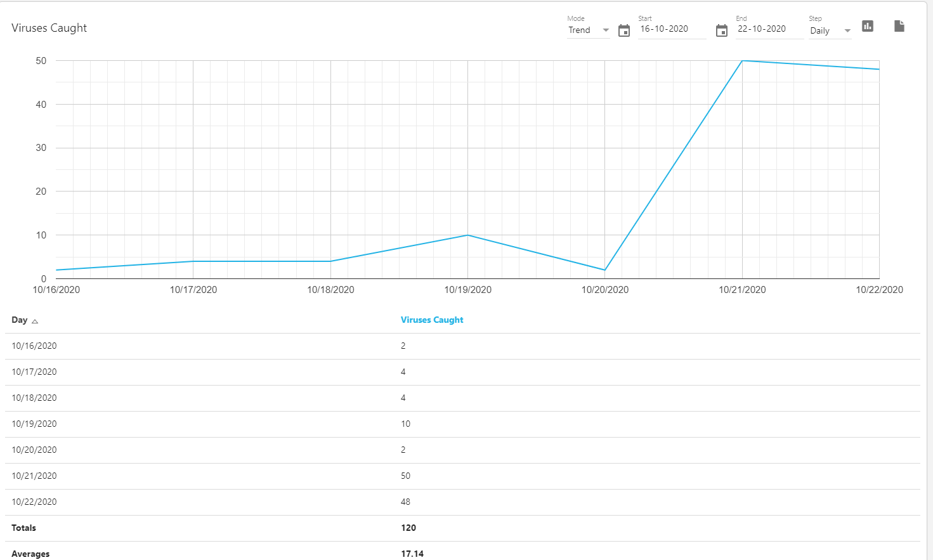
Task: Click the bar chart view icon
Action: 868,26
